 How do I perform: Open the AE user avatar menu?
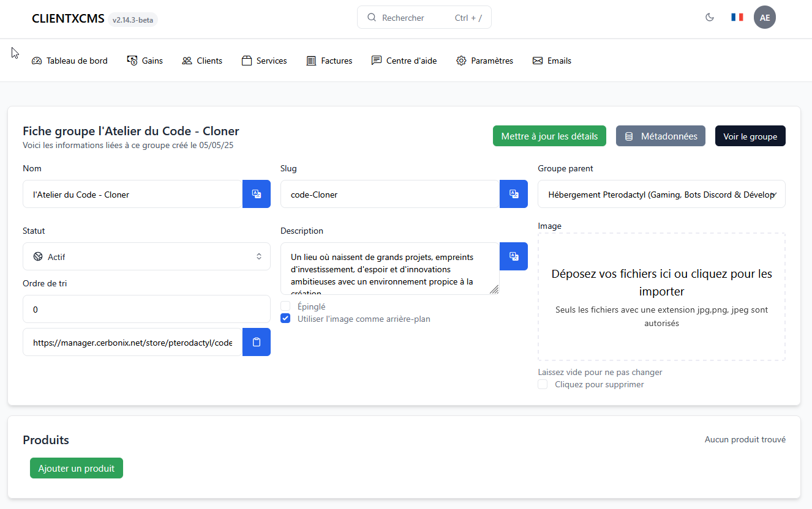pos(764,17)
